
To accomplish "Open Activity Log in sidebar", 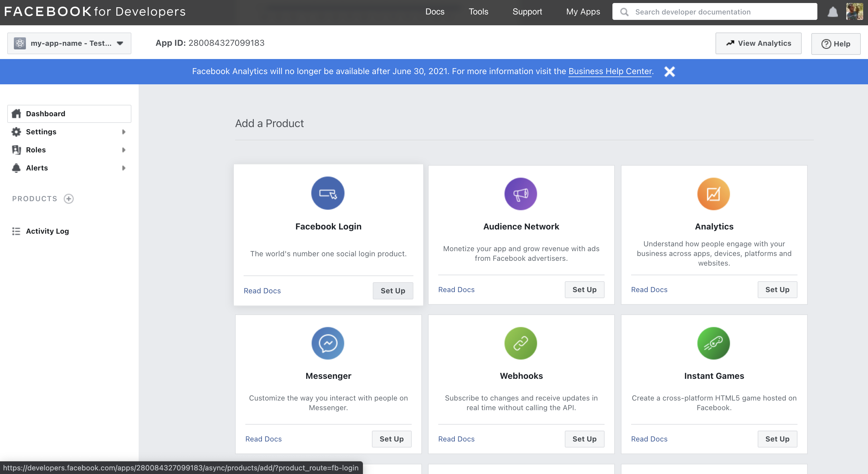I will point(47,231).
